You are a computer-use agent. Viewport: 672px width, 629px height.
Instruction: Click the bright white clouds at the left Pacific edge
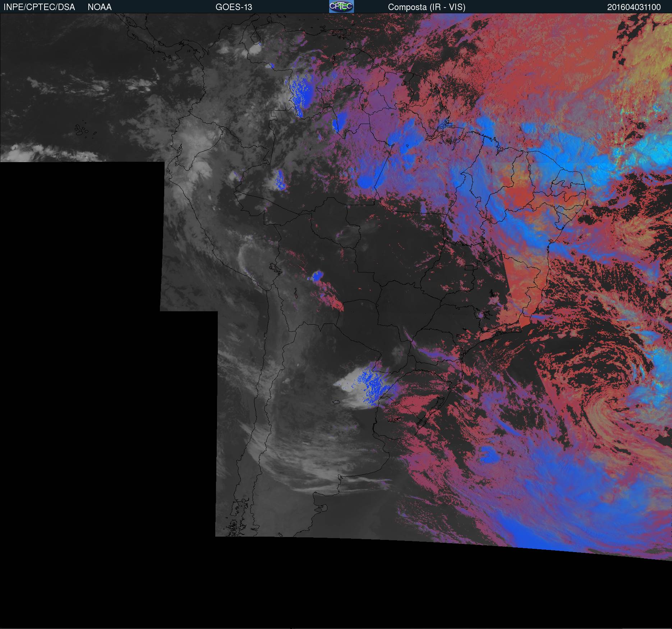point(22,153)
